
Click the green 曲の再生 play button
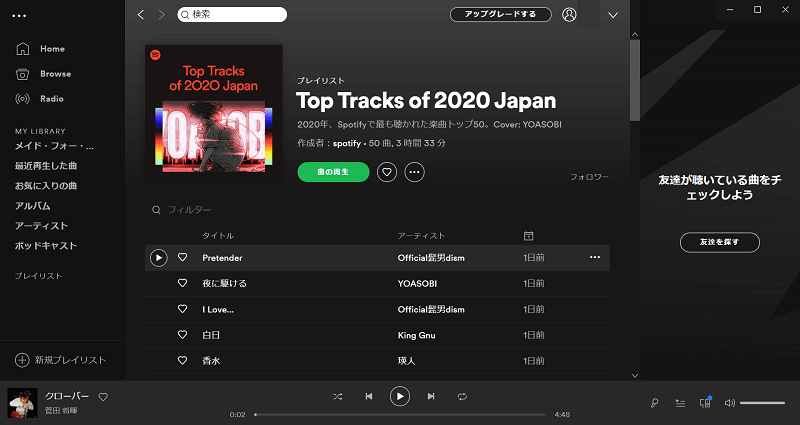[x=333, y=172]
